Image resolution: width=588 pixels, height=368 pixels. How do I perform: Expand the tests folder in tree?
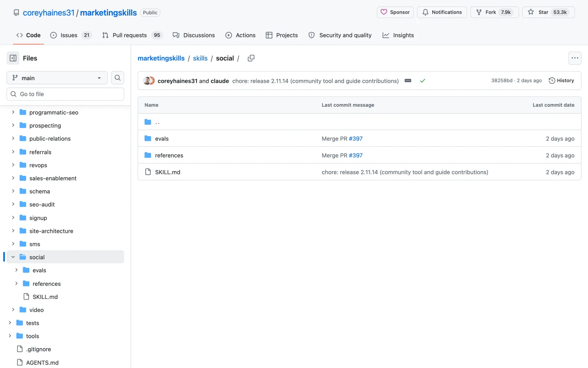(10, 323)
